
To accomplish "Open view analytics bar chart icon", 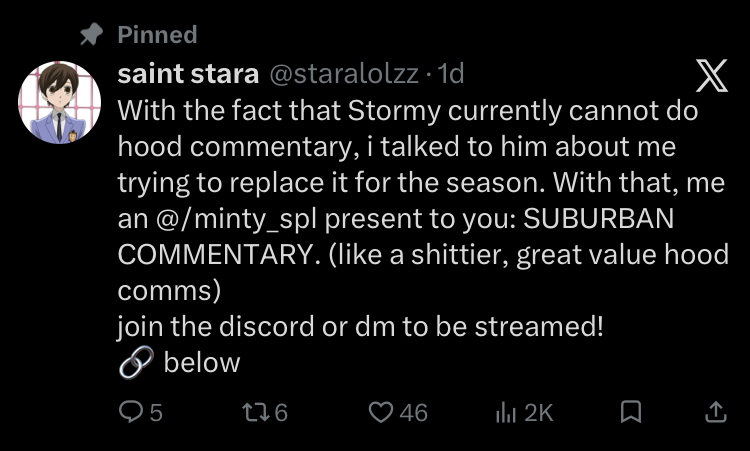I will 506,412.
